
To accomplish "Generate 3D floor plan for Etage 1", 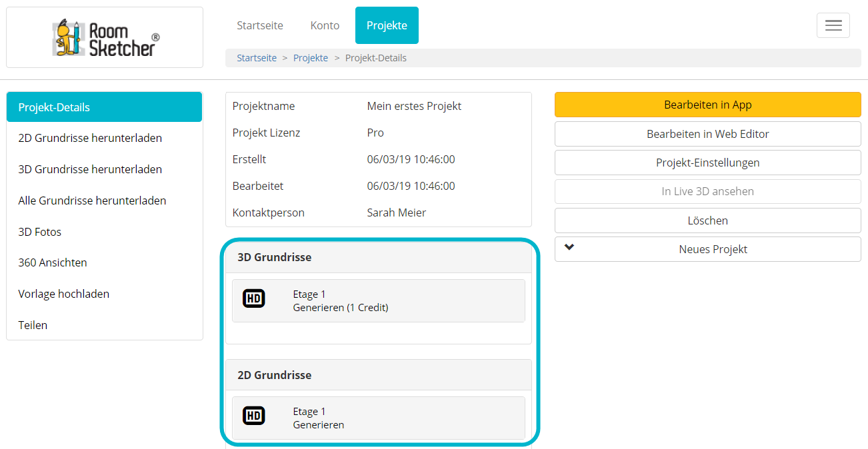I will click(x=340, y=308).
